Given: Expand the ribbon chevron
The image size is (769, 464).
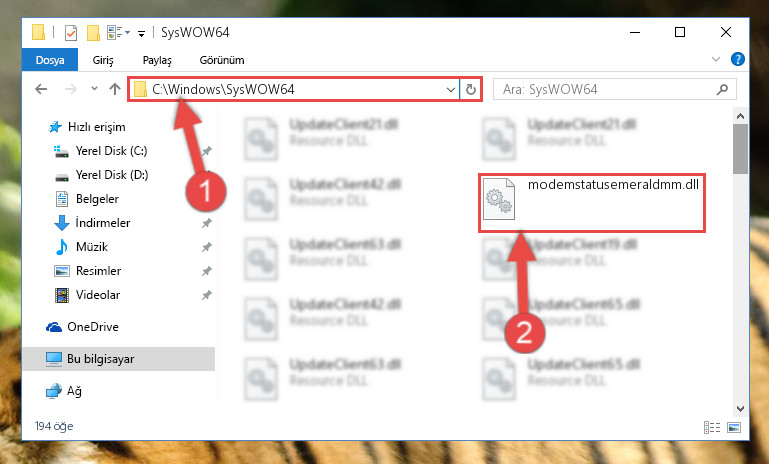Looking at the screenshot, I should point(716,59).
